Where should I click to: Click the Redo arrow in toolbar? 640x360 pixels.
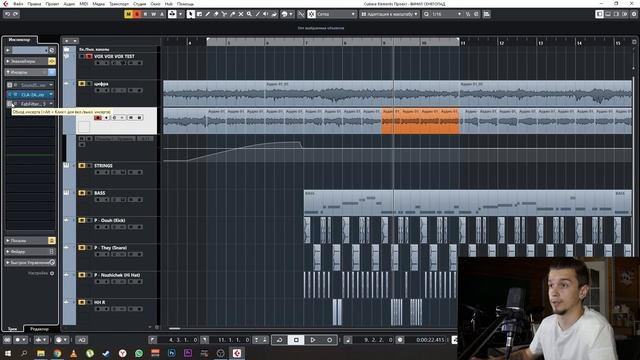[16, 14]
